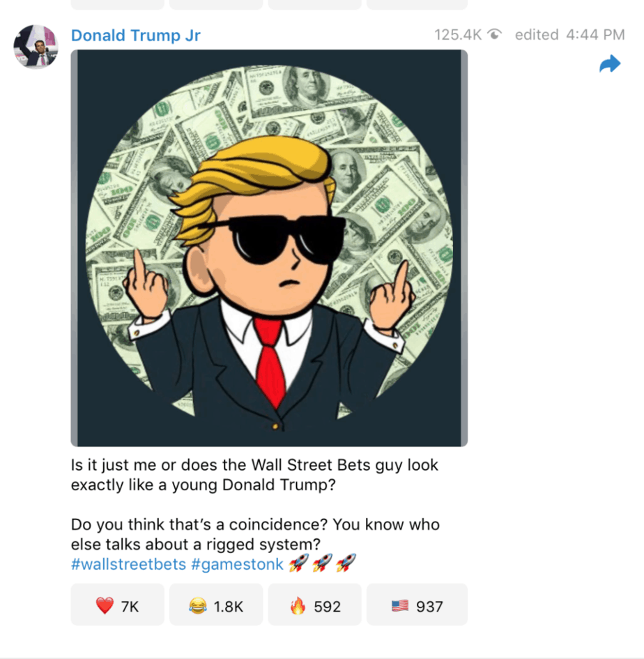644x659 pixels.
Task: Toggle the fire emoji 592 reaction
Action: 314,605
